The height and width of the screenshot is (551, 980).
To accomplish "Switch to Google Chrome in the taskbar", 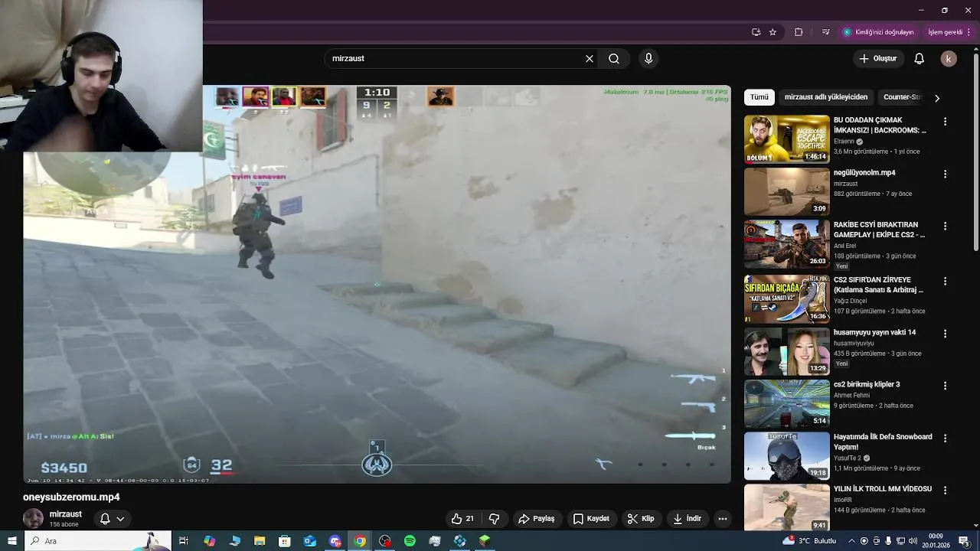I will pyautogui.click(x=360, y=541).
